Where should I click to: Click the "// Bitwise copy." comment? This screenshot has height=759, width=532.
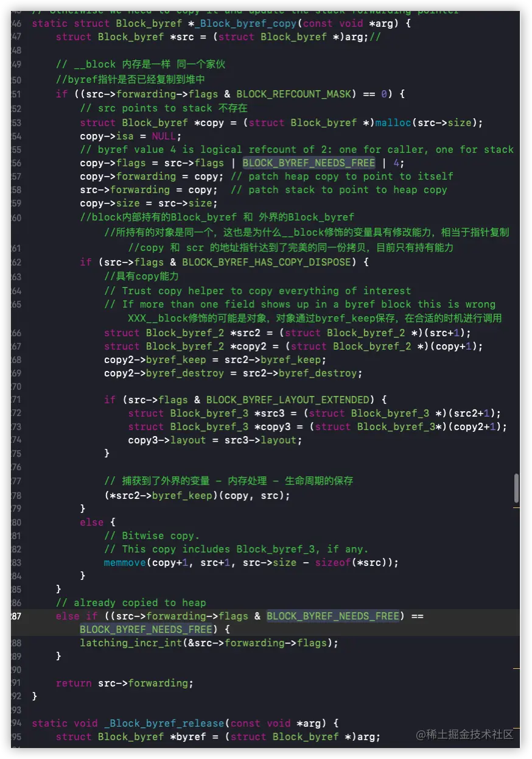pyautogui.click(x=152, y=535)
